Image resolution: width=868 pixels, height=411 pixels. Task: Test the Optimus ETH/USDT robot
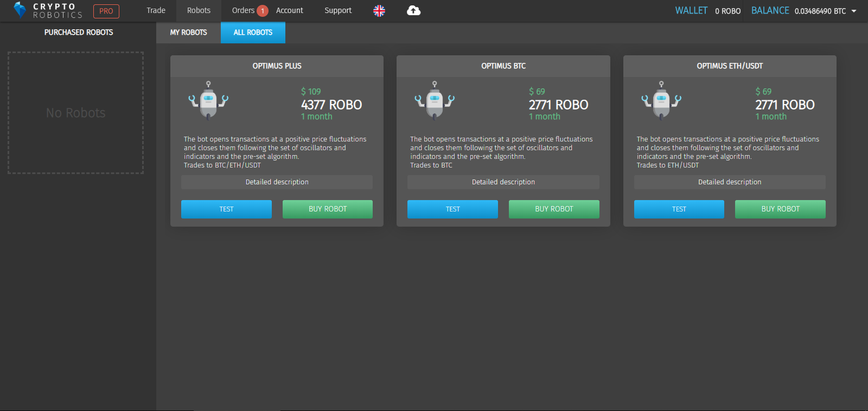679,209
